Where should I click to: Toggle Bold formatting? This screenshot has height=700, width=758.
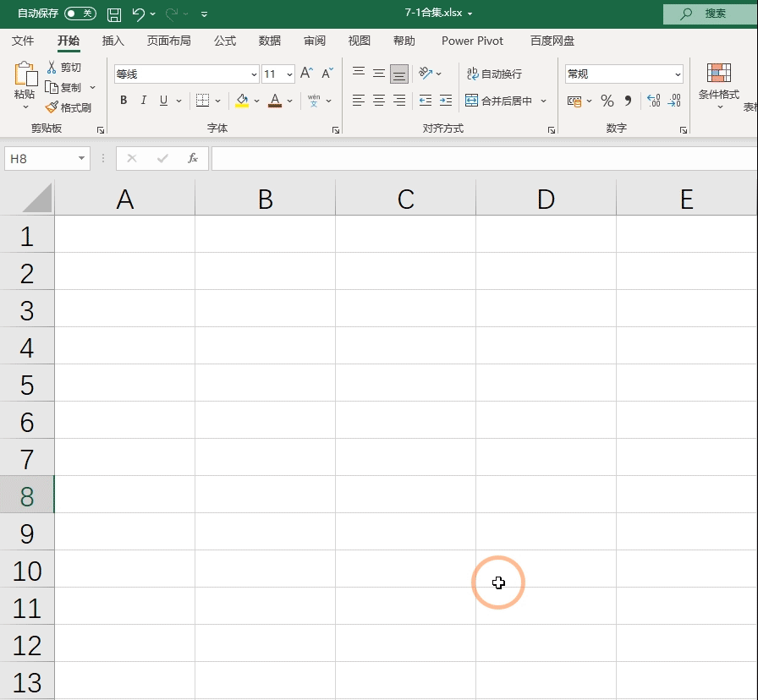(x=124, y=100)
